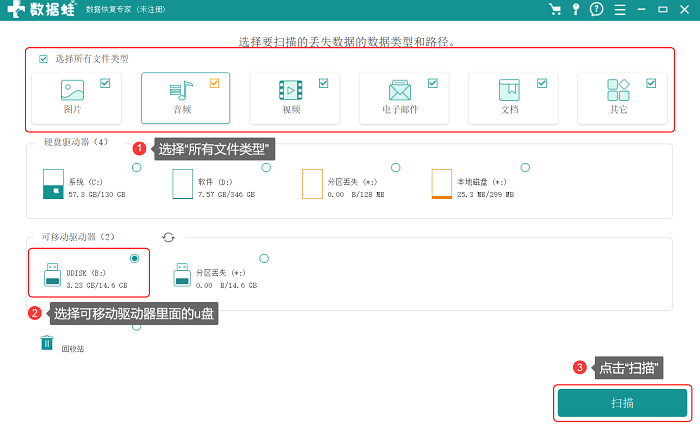Toggle the 选择所有文件类型 checkbox
The height and width of the screenshot is (428, 700).
click(x=43, y=59)
